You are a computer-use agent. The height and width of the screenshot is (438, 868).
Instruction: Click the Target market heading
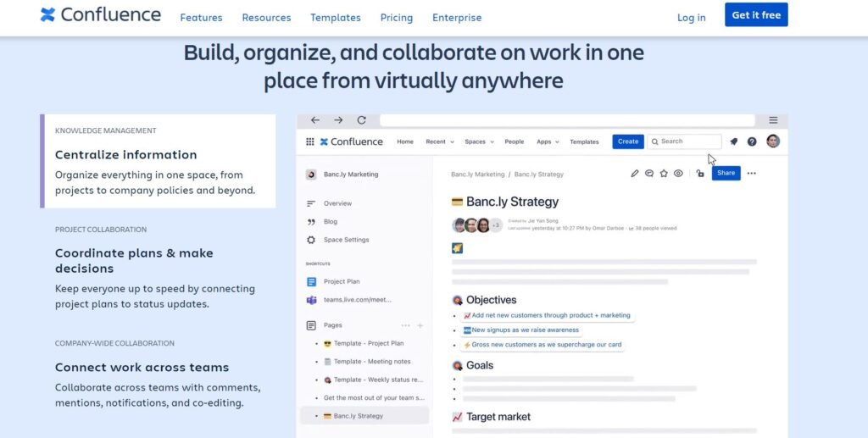[x=498, y=417]
